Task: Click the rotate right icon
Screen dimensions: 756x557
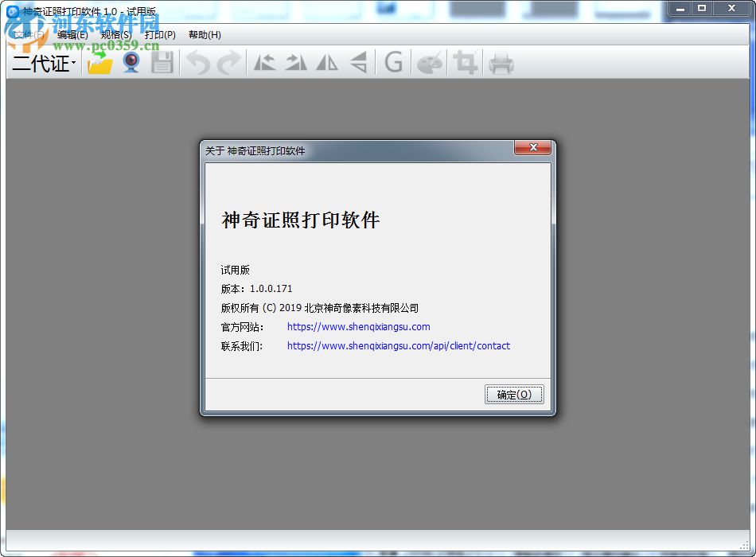Action: pos(295,62)
